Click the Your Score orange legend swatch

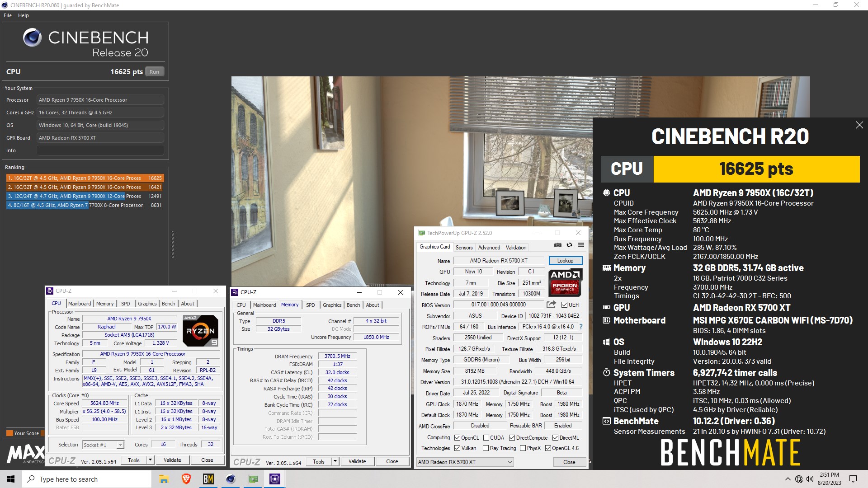[x=9, y=433]
